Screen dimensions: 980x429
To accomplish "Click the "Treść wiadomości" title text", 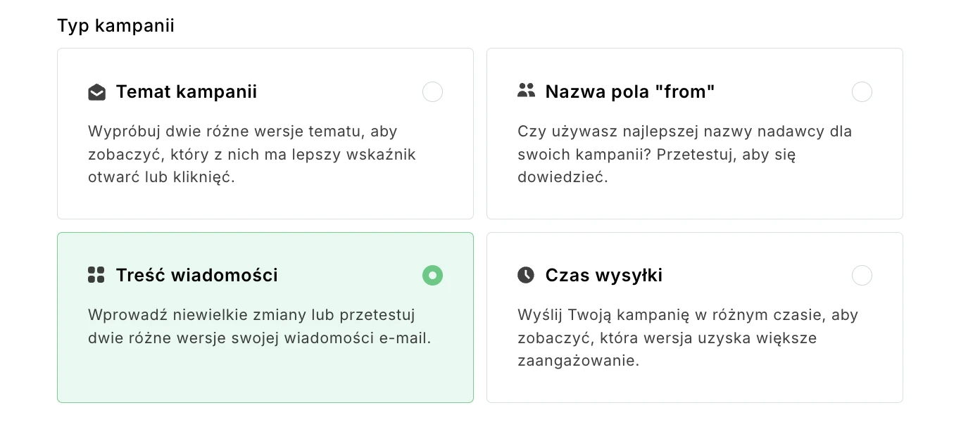I will pyautogui.click(x=196, y=275).
